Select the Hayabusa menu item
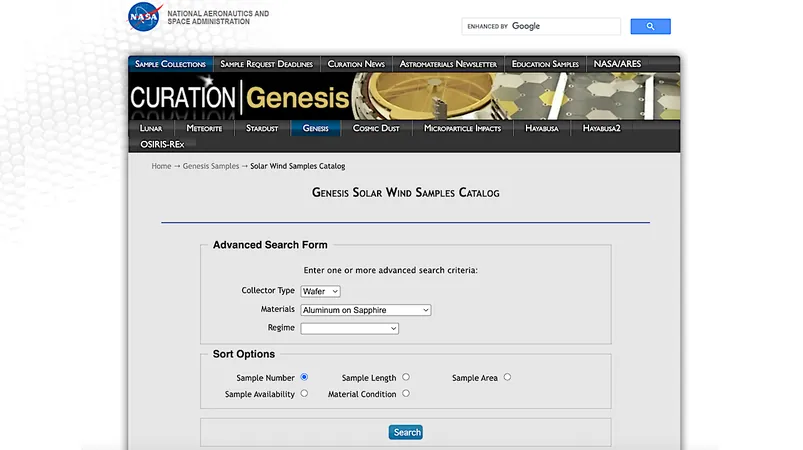 point(542,128)
